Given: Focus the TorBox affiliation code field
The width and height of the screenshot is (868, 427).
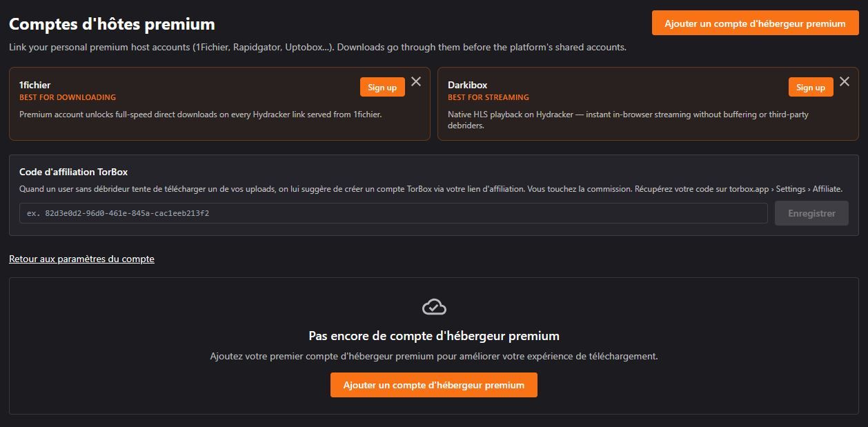Looking at the screenshot, I should [393, 213].
